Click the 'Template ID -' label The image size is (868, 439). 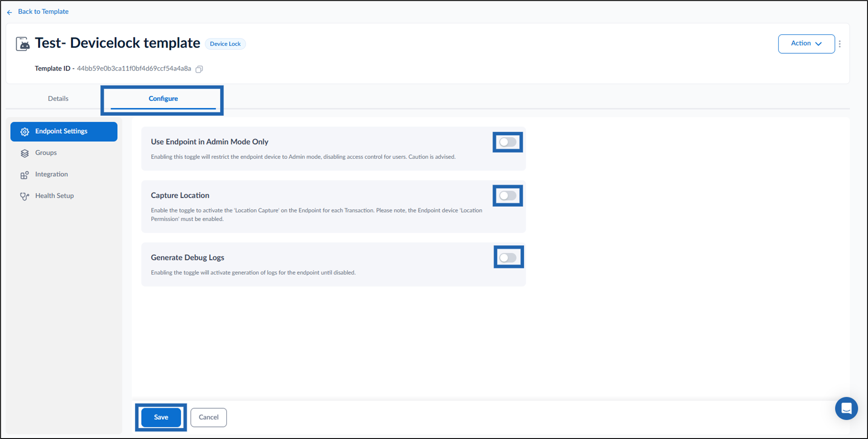(x=55, y=68)
